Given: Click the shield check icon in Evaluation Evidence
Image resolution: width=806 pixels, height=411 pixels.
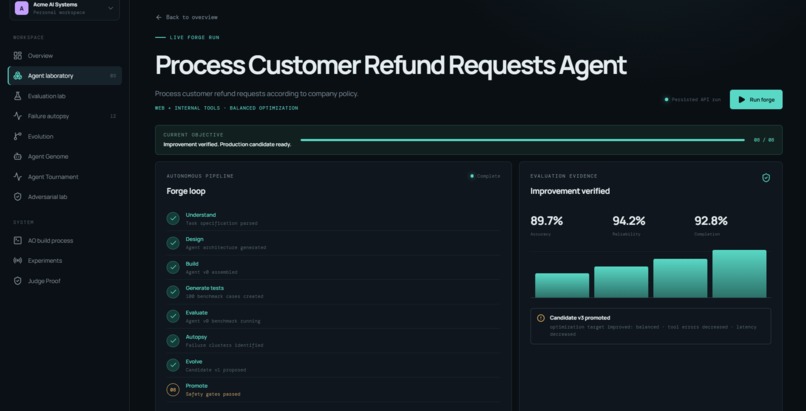Looking at the screenshot, I should 766,178.
